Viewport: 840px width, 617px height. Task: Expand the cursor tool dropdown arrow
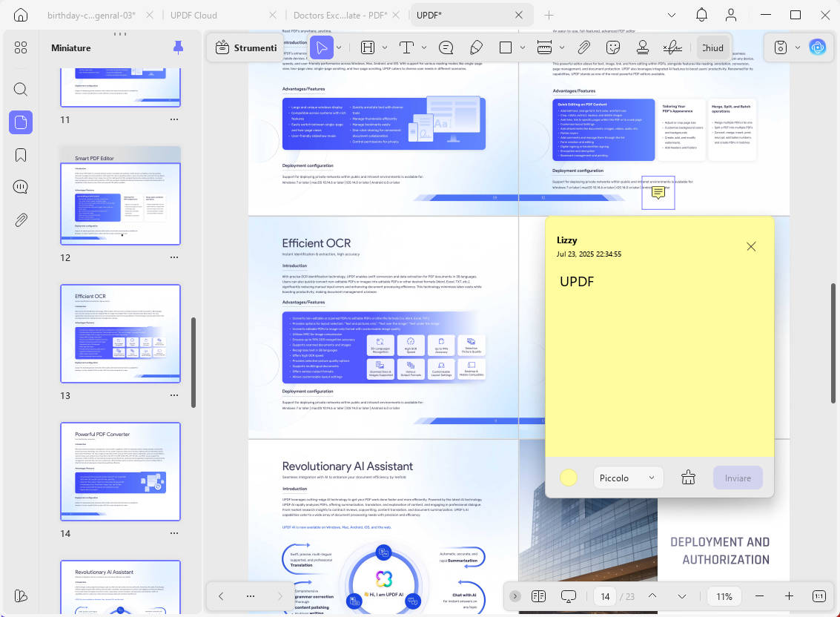pos(339,47)
